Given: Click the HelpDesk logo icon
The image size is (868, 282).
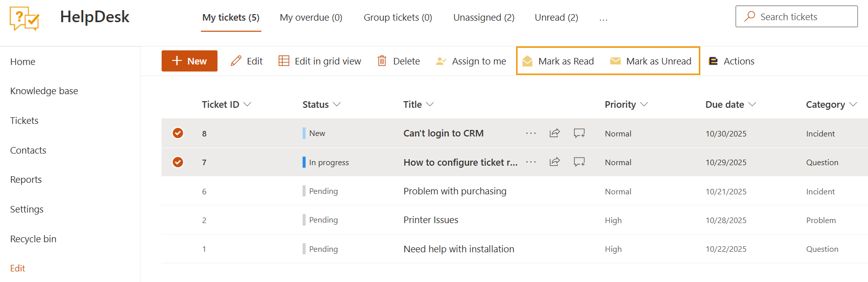Looking at the screenshot, I should pos(24,19).
